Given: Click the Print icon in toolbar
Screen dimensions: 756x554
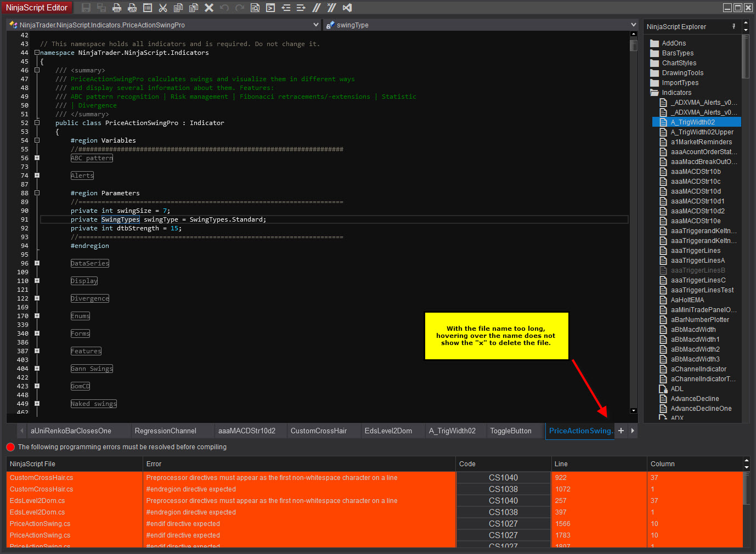Looking at the screenshot, I should [x=117, y=8].
